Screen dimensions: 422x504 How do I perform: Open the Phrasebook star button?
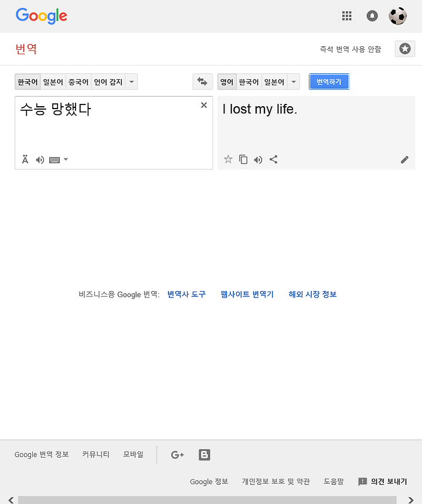pyautogui.click(x=404, y=49)
